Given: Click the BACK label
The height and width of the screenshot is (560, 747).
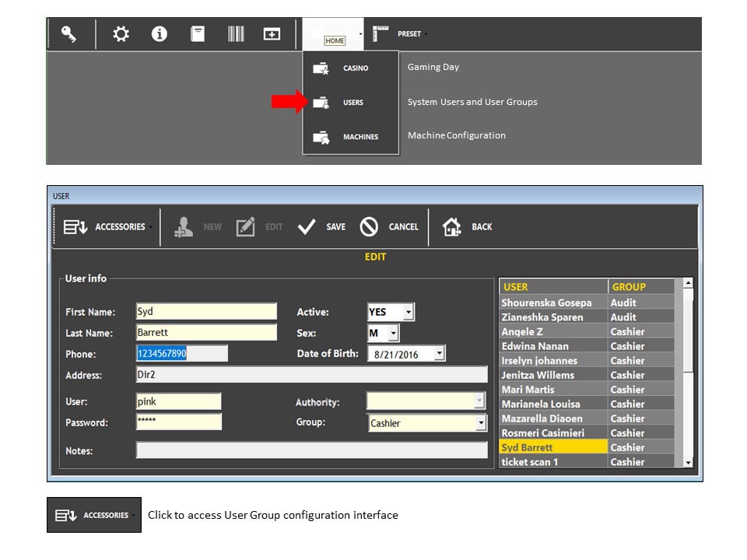Looking at the screenshot, I should 482,227.
